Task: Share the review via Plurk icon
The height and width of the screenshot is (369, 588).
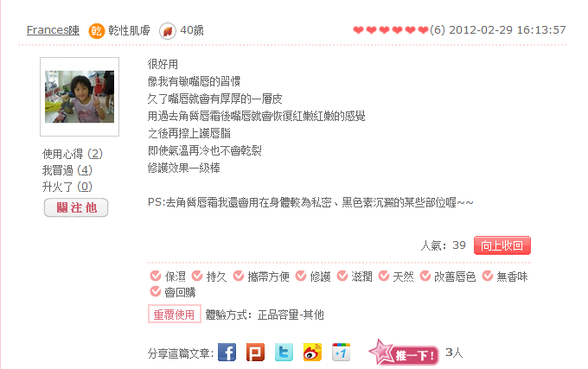Action: (x=255, y=352)
